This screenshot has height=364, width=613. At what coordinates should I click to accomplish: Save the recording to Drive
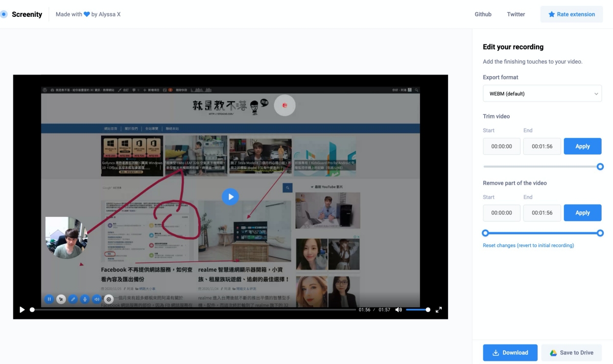click(x=571, y=352)
